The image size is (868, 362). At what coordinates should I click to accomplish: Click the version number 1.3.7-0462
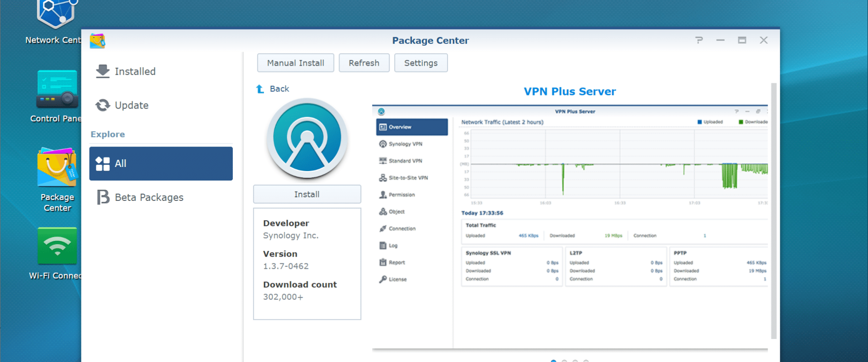[286, 266]
